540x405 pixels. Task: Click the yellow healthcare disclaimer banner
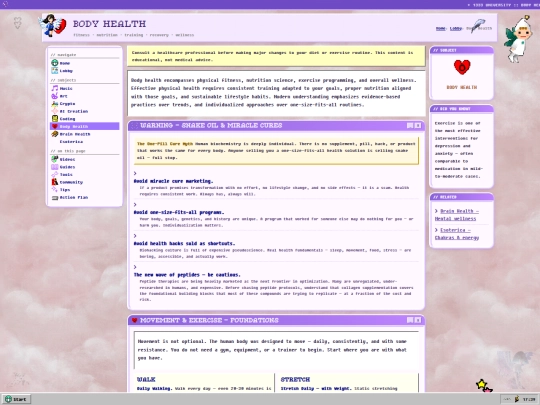[276, 56]
